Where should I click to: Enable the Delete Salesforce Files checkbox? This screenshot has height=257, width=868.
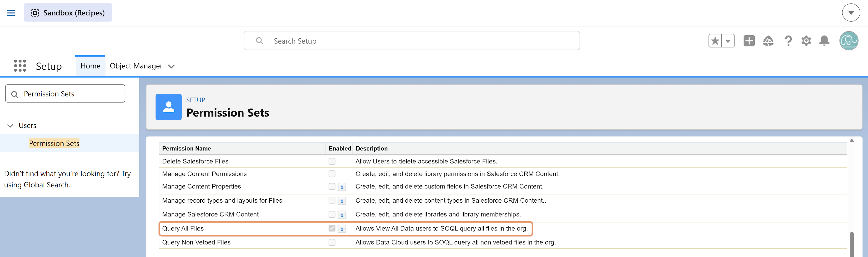coord(332,162)
